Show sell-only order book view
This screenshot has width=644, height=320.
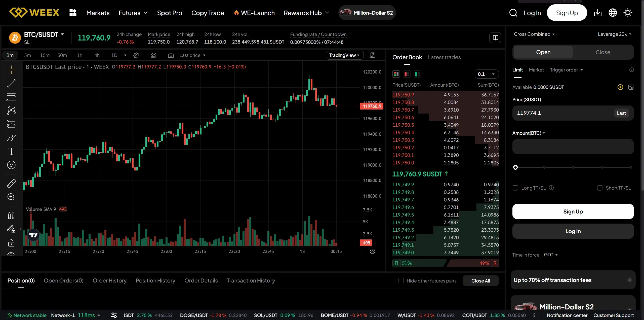click(407, 74)
